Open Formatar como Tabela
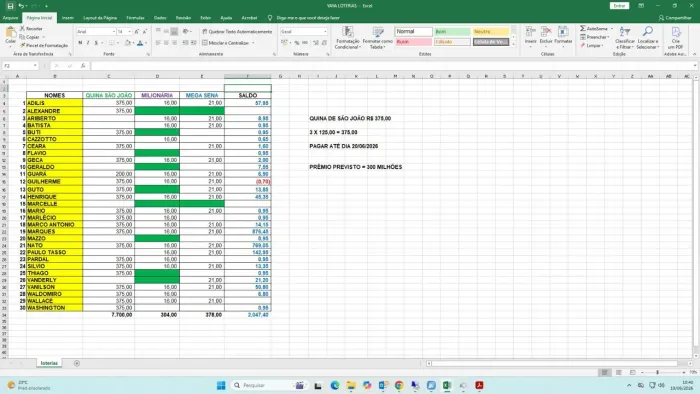The height and width of the screenshot is (394, 700). (x=378, y=38)
